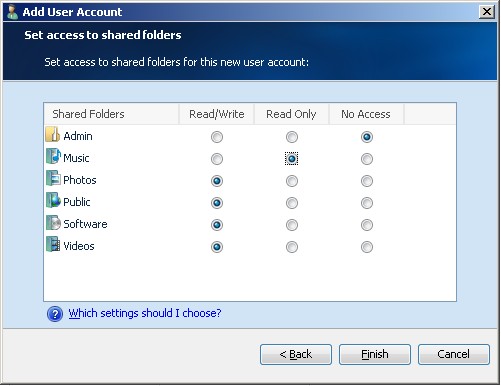Set Photos folder to Read Only
The width and height of the screenshot is (501, 386).
click(x=292, y=181)
